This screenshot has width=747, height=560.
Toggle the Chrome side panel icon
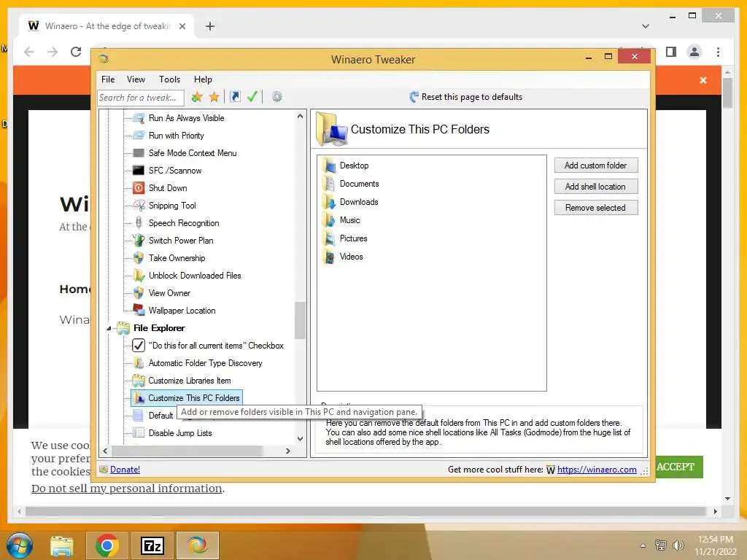(671, 52)
